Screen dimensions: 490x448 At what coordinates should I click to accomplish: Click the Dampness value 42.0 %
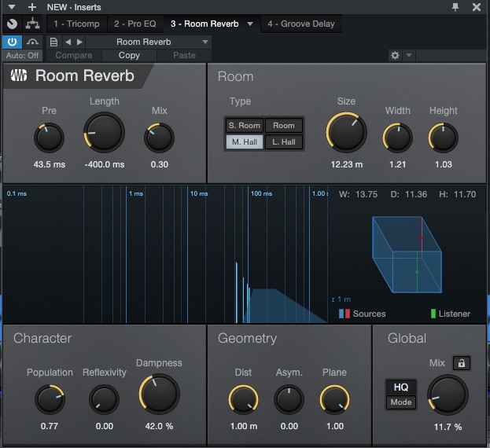159,426
